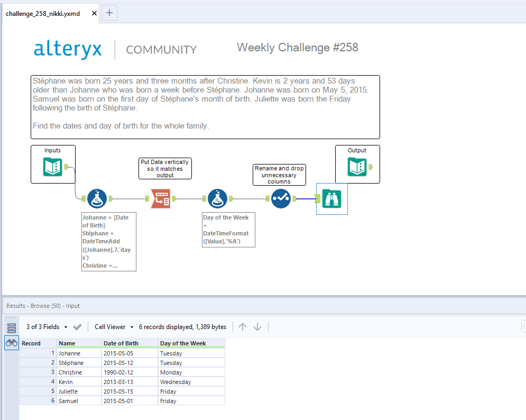Open a new workflow tab with plus
The height and width of the screenshot is (420, 526).
[109, 13]
